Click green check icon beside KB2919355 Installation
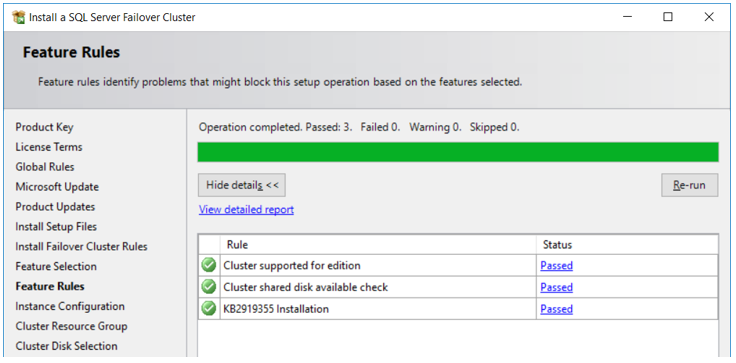Screen dimensions: 736x363 [208, 309]
